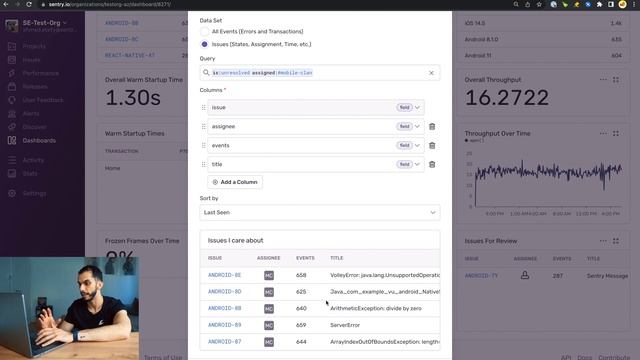Select Issues data set radio button
Image resolution: width=640 pixels, height=360 pixels.
[204, 44]
